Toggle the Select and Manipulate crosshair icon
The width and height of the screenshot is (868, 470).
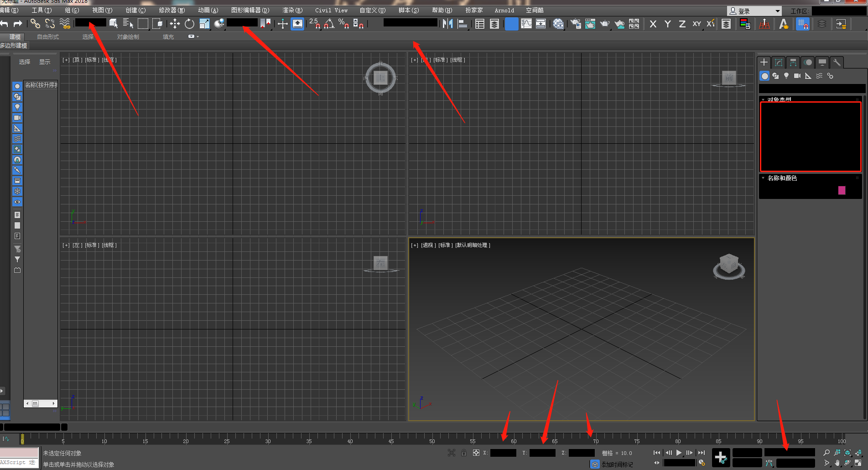[x=282, y=24]
